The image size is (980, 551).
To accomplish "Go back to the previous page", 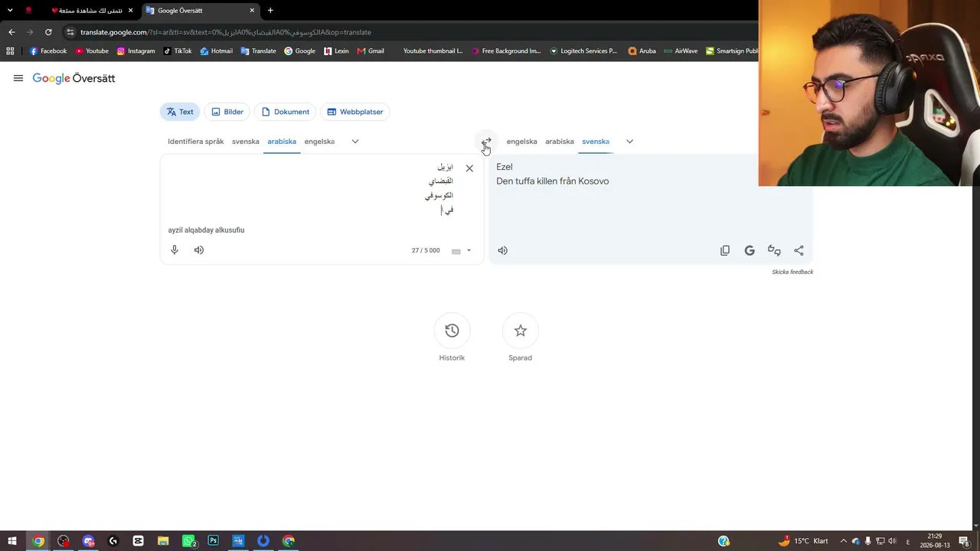I will 11,32.
